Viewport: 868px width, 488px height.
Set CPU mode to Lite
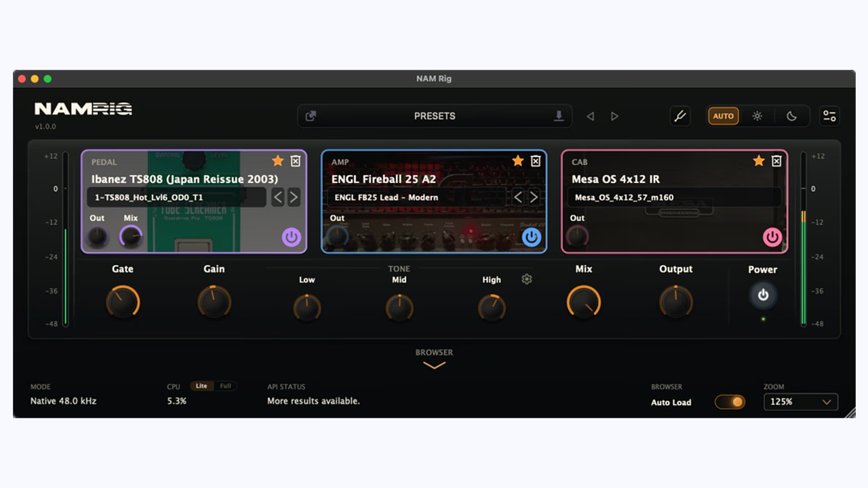click(x=201, y=386)
